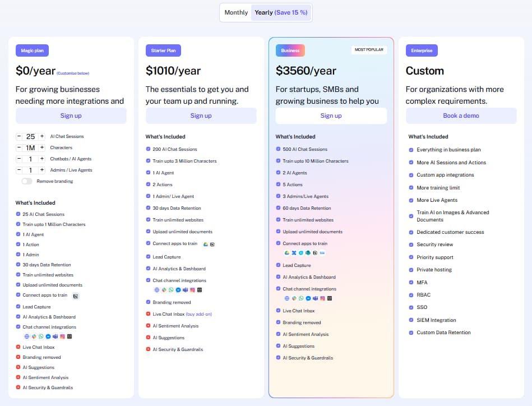Click the Enterprise badge
The width and height of the screenshot is (532, 406).
click(422, 50)
